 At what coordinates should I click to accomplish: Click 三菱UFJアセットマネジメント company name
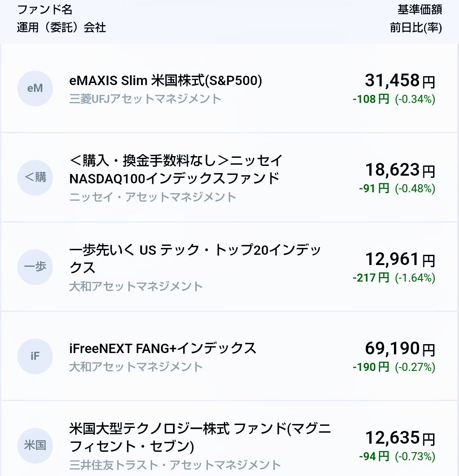[145, 99]
